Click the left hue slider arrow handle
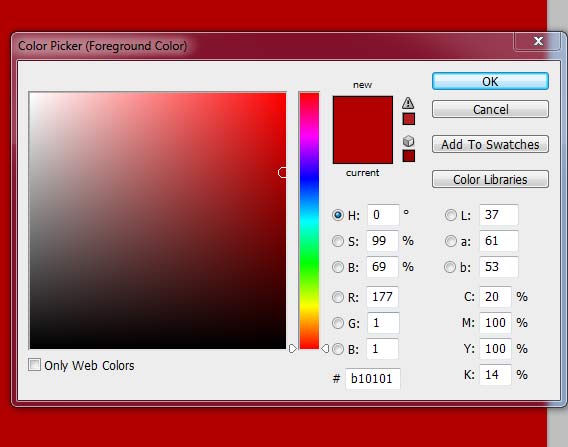 [x=293, y=348]
